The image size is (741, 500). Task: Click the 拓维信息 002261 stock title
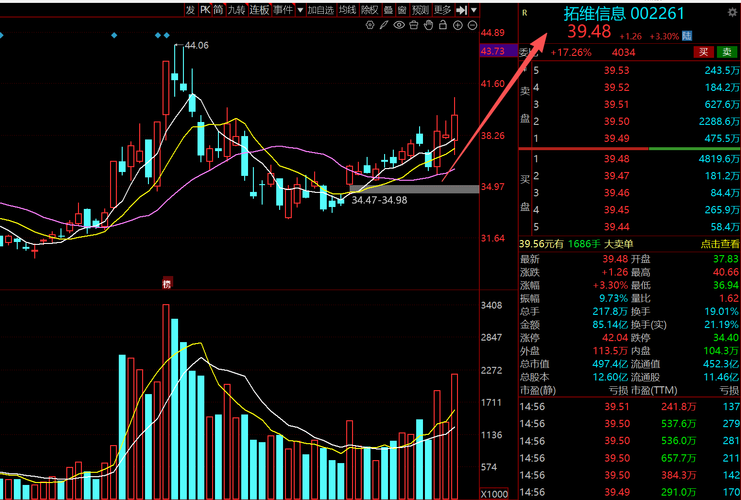(624, 13)
